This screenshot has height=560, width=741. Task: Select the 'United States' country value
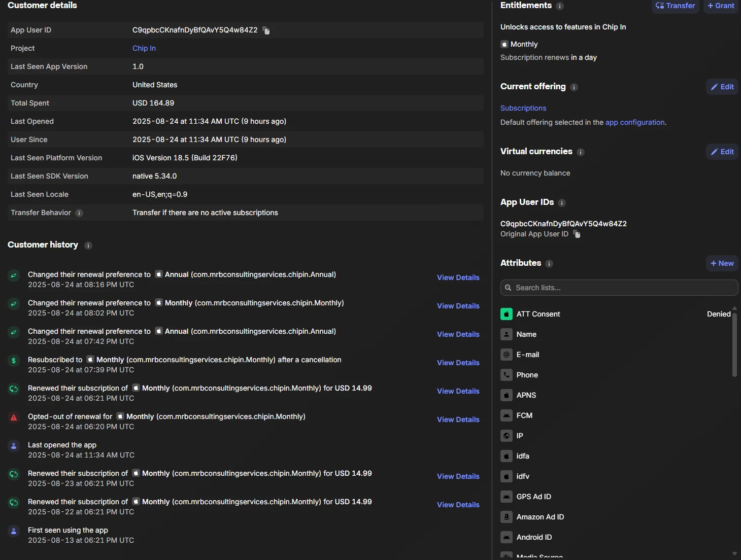pos(155,85)
